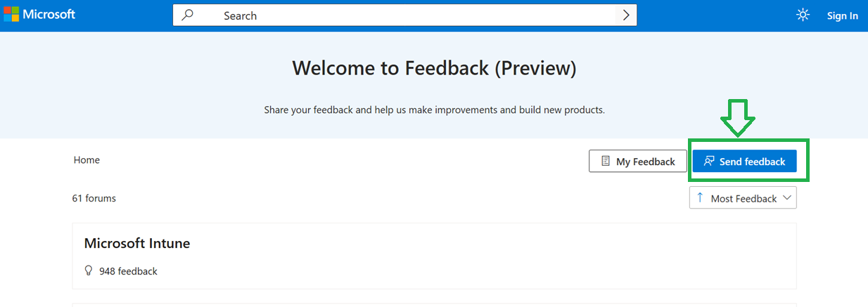Viewport: 868px width, 307px height.
Task: Click the Welcome to Feedback (Preview) heading
Action: tap(434, 68)
